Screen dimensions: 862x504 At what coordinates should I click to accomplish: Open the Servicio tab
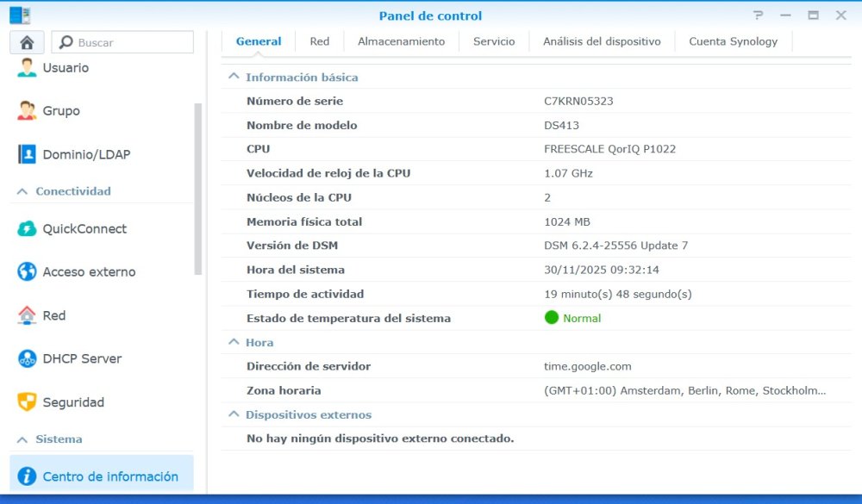tap(494, 41)
